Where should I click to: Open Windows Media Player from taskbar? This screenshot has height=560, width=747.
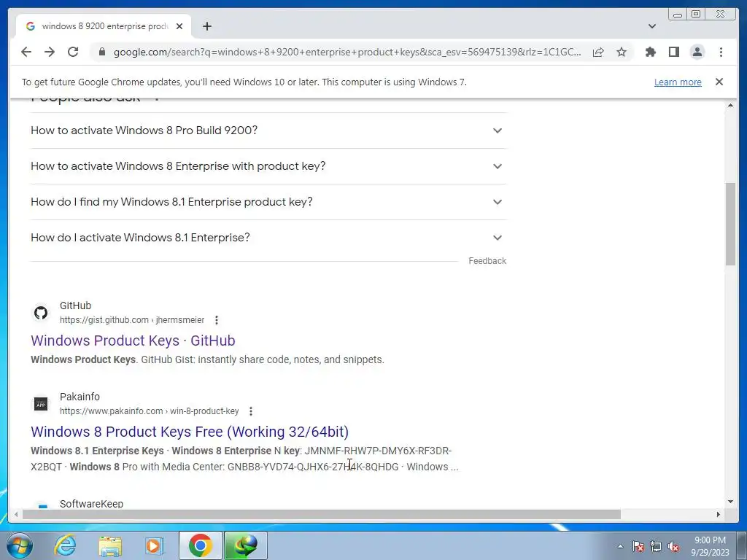pyautogui.click(x=154, y=545)
